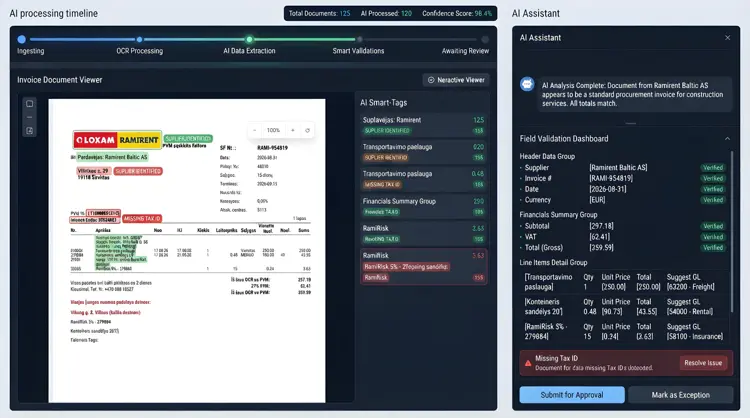Viewport: 750px width, 418px height.
Task: Click the Verified badge for Supplier
Action: [x=713, y=167]
